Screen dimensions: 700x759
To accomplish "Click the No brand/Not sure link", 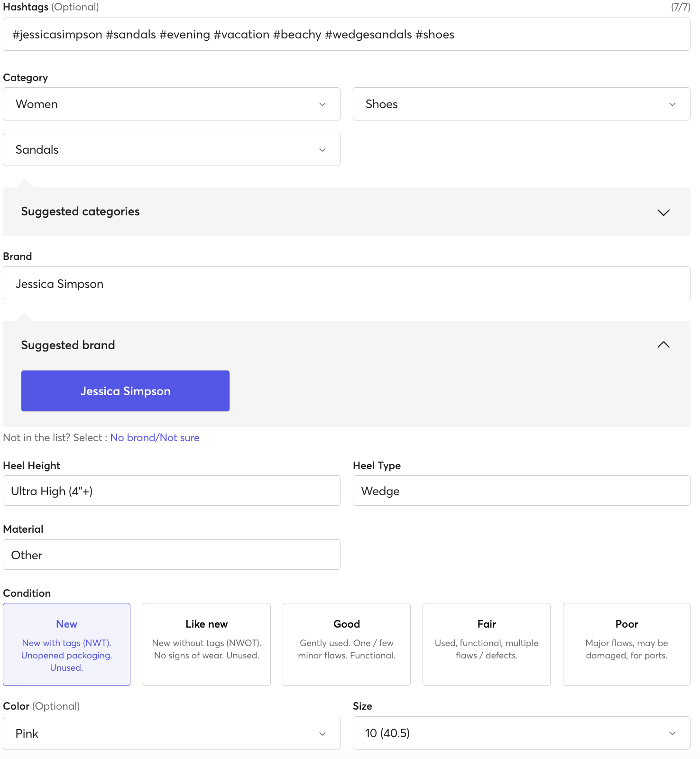I will tap(155, 437).
